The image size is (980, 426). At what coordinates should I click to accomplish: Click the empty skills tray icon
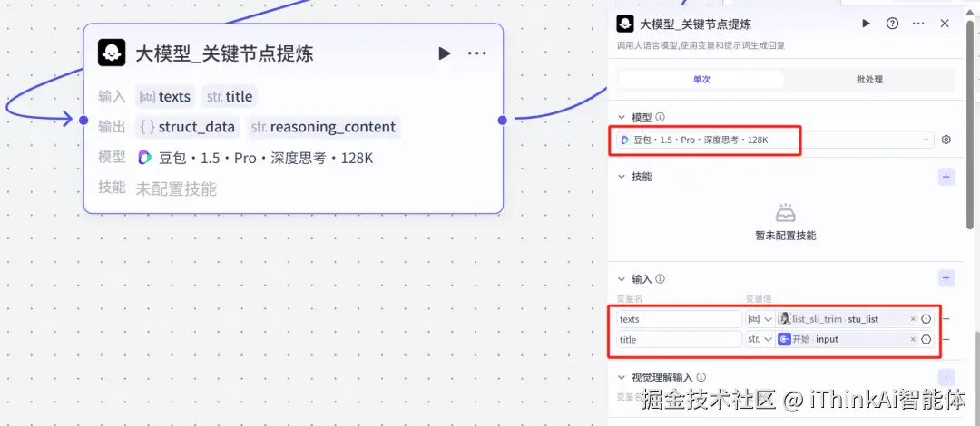pos(786,213)
